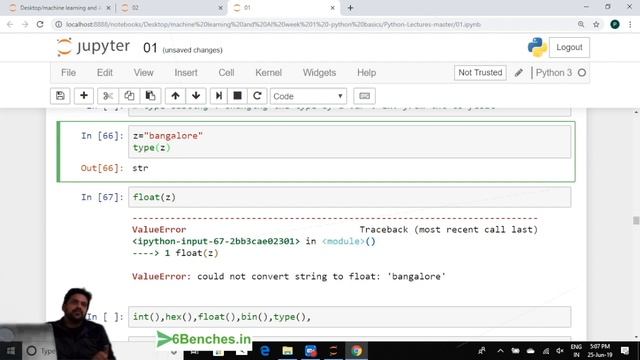Click the Jupyter logo
This screenshot has height=360, width=640.
(x=93, y=47)
